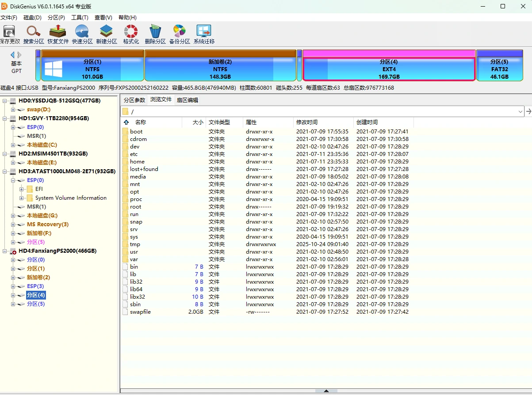Launch the 快速分区 quick partition tool

point(81,34)
